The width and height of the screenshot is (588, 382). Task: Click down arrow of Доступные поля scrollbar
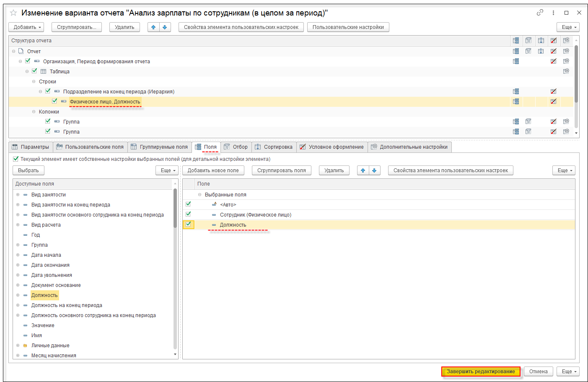click(x=175, y=354)
